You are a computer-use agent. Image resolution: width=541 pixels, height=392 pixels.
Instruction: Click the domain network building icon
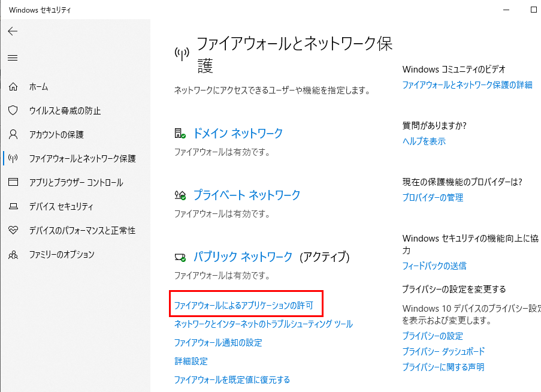pos(180,134)
